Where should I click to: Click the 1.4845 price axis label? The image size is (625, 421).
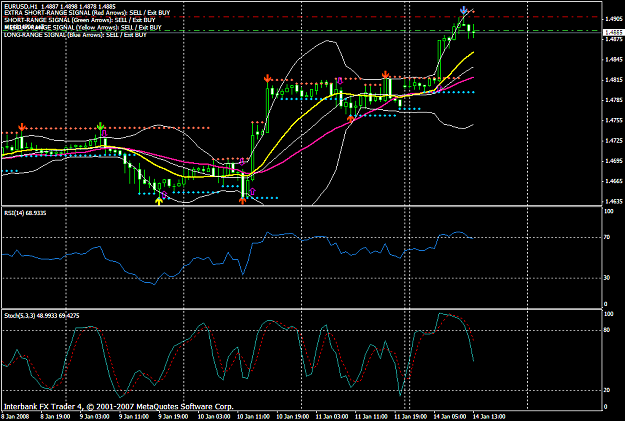coord(613,59)
